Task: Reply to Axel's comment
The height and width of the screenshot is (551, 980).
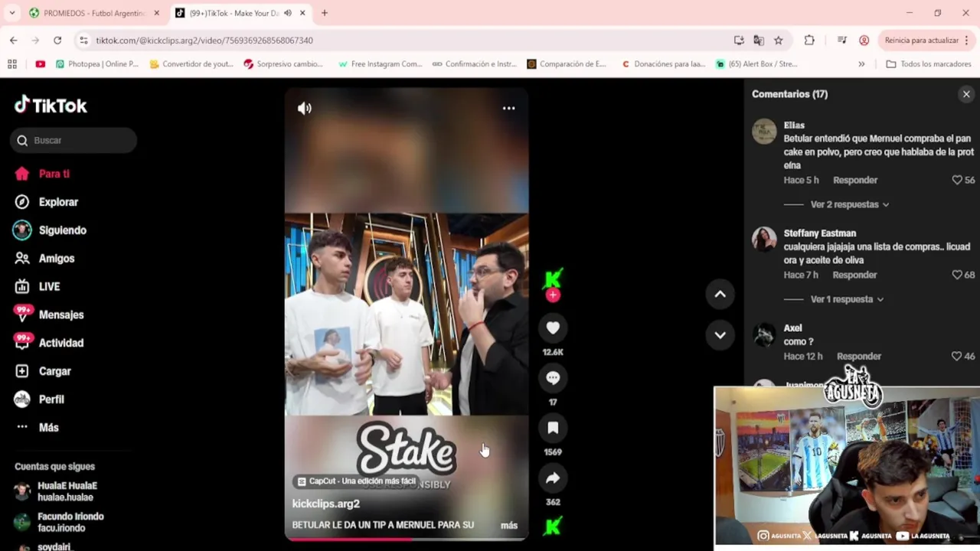Action: (x=859, y=356)
